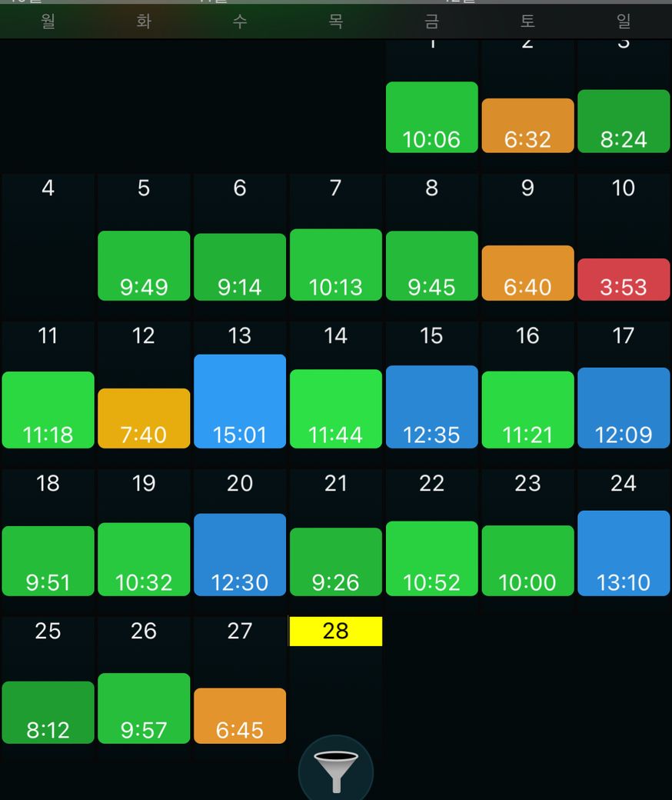This screenshot has width=672, height=800.
Task: Select the orange 6:40 block on day 9
Action: point(527,273)
